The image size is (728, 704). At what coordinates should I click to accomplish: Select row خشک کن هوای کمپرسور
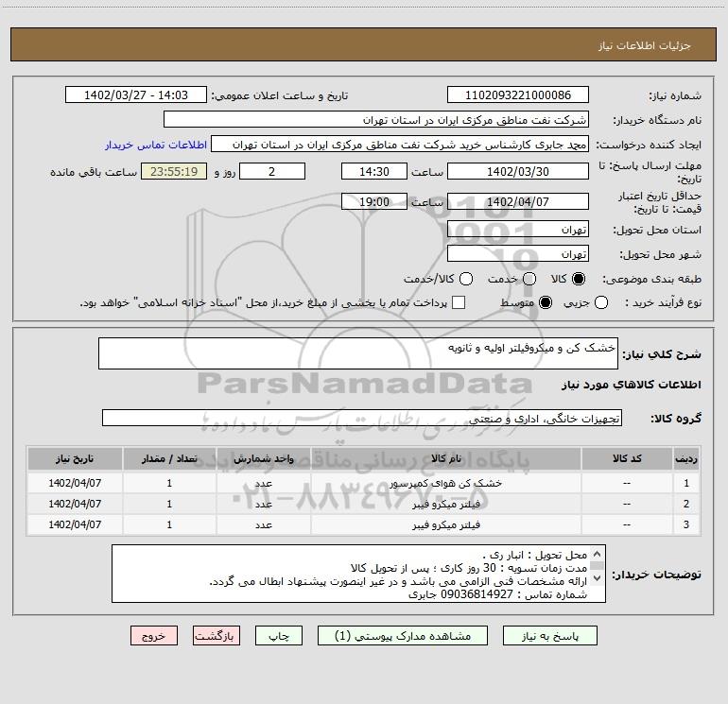point(445,483)
